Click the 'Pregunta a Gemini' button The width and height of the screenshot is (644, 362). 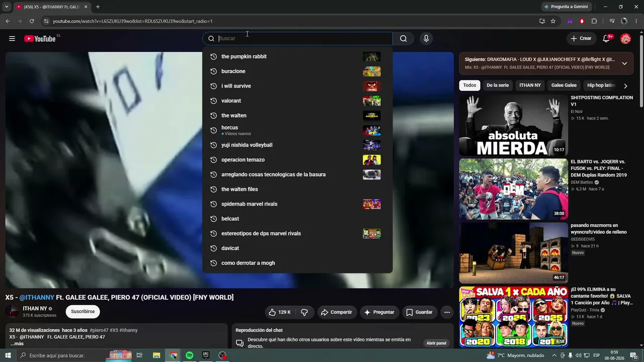[566, 7]
